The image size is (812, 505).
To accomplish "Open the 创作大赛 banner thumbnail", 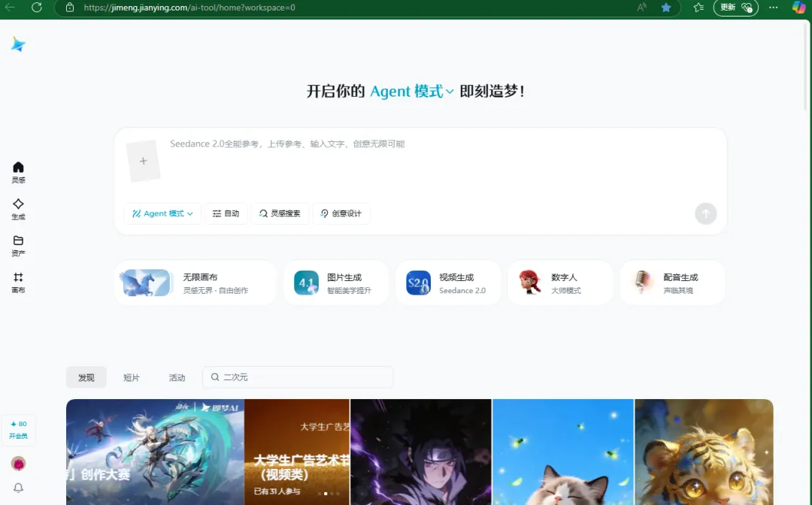I will click(155, 452).
